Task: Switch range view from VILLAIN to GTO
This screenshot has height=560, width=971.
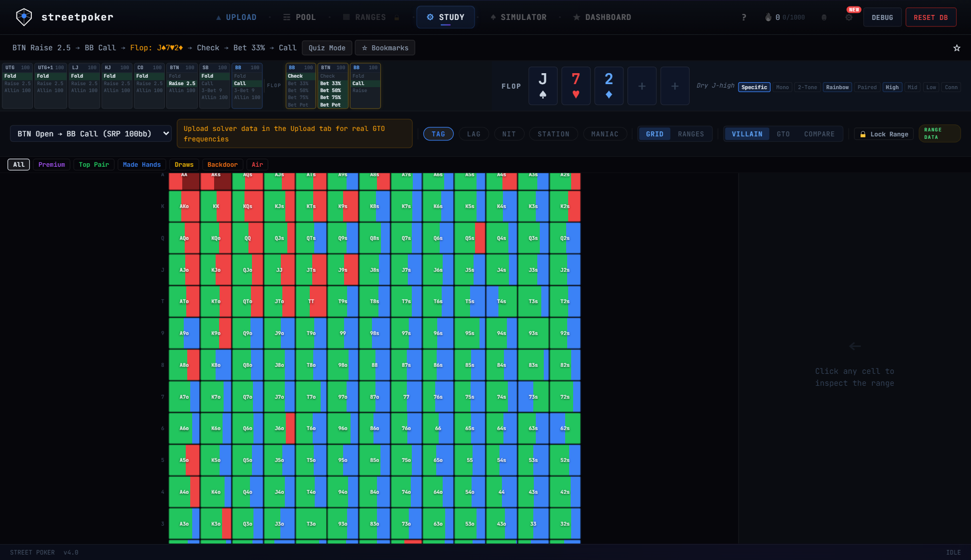Action: tap(783, 134)
